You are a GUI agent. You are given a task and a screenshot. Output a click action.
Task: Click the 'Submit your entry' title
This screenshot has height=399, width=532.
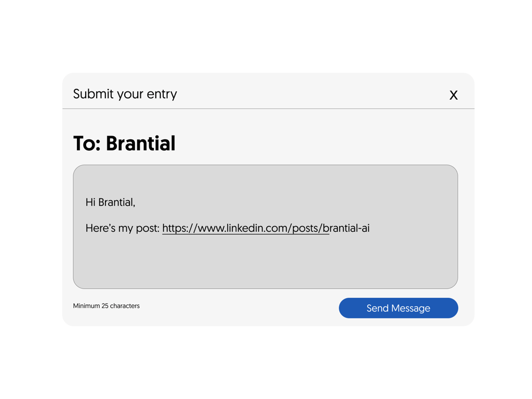(x=125, y=94)
